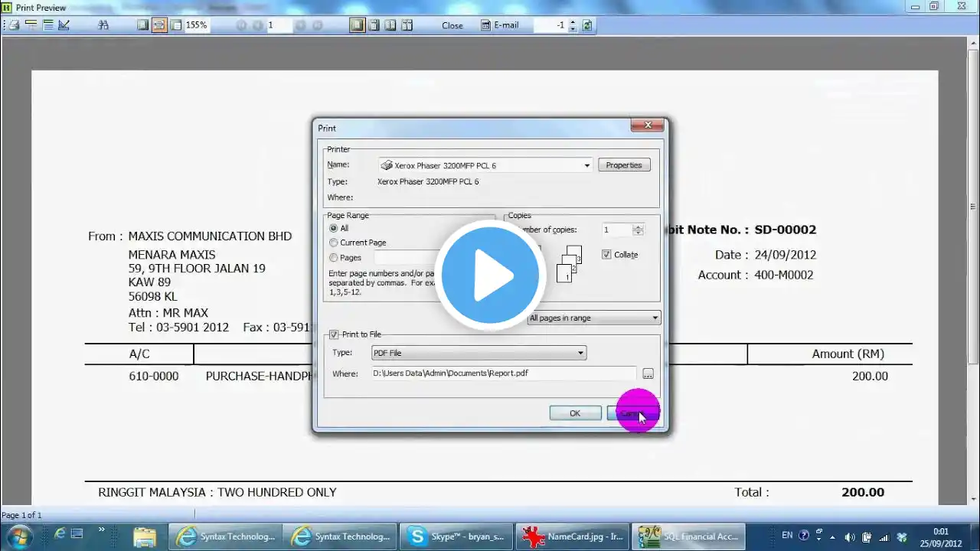
Task: Select the page width zoom icon
Action: click(x=159, y=25)
